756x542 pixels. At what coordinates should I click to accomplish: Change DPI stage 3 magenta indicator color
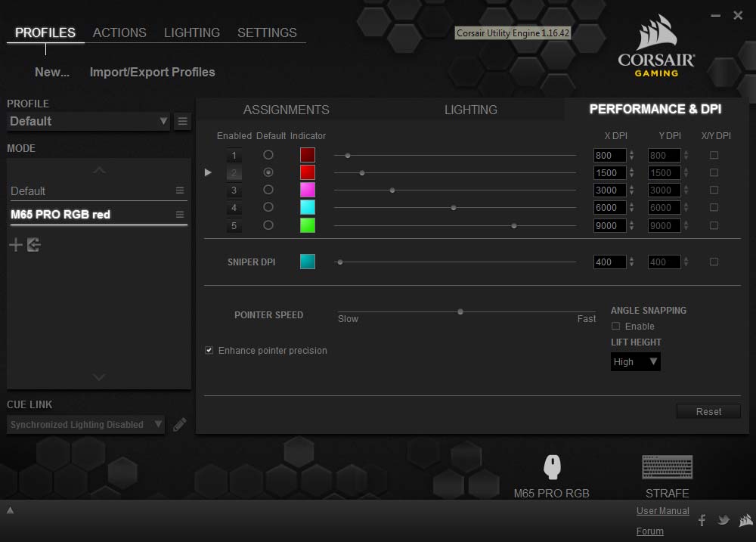[x=308, y=190]
